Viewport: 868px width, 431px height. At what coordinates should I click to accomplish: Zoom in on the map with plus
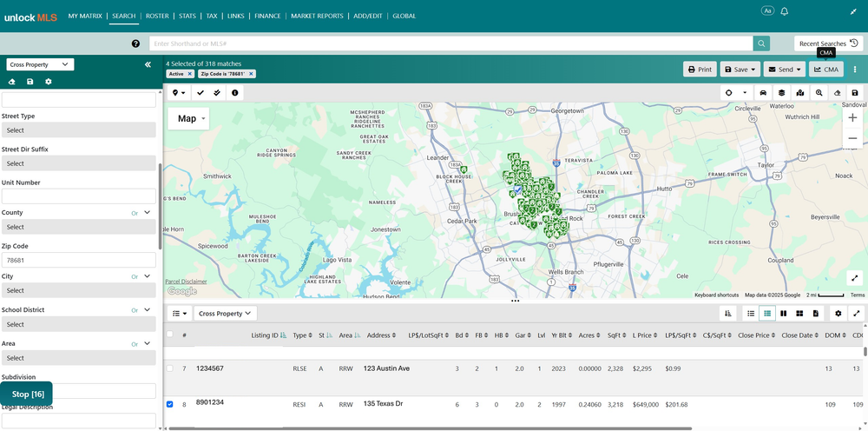click(852, 118)
